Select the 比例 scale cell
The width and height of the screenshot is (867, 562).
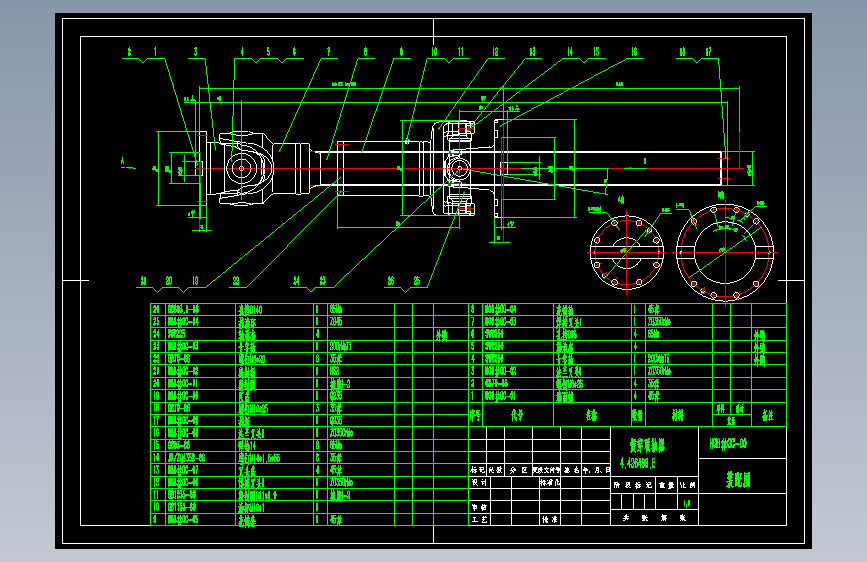688,485
